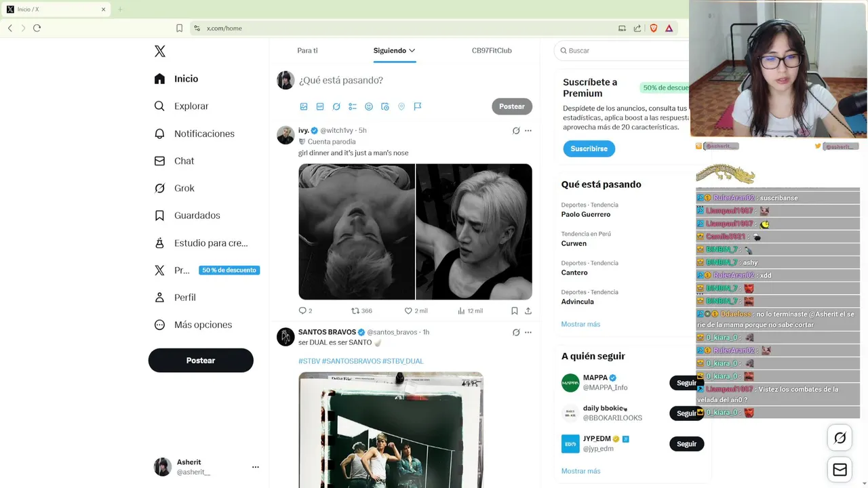Follow the MAPPA account
Image resolution: width=868 pixels, height=488 pixels.
pyautogui.click(x=686, y=383)
